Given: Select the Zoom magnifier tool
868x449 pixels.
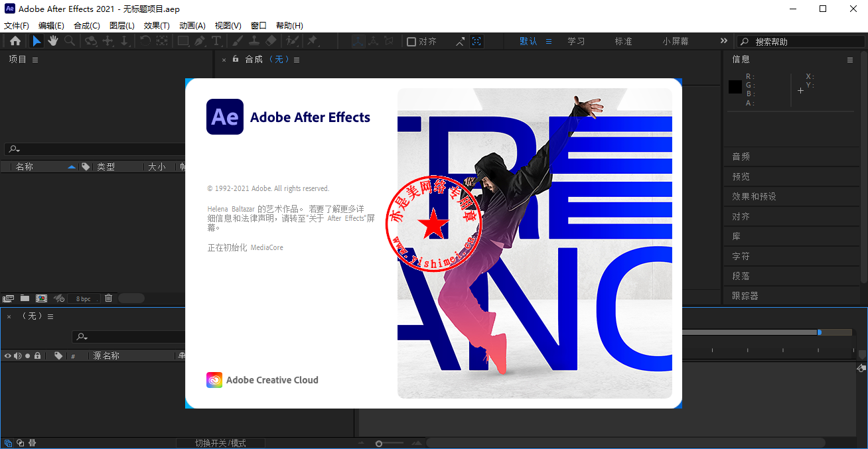Looking at the screenshot, I should (x=70, y=41).
